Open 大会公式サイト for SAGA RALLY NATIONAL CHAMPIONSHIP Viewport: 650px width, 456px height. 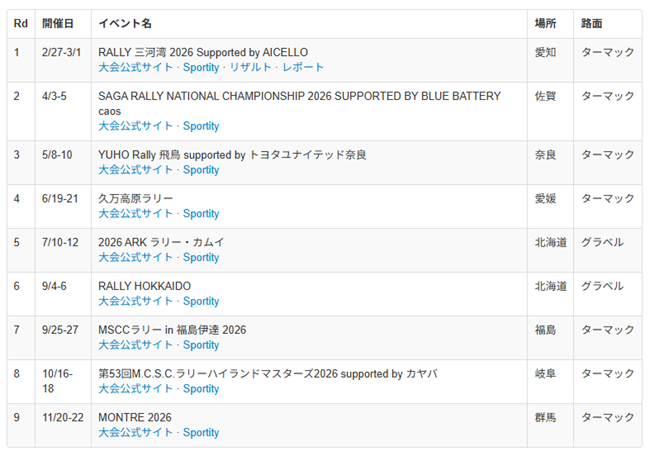tap(135, 126)
